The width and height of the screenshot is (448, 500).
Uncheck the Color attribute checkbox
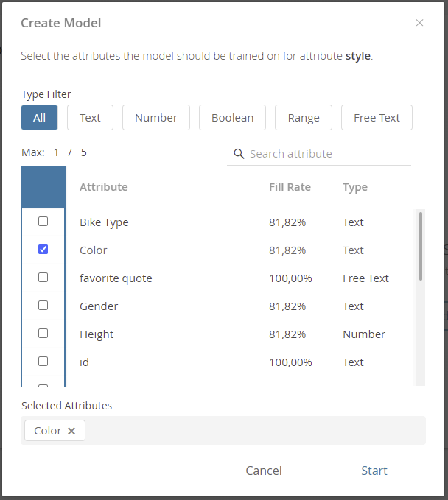[x=43, y=250]
